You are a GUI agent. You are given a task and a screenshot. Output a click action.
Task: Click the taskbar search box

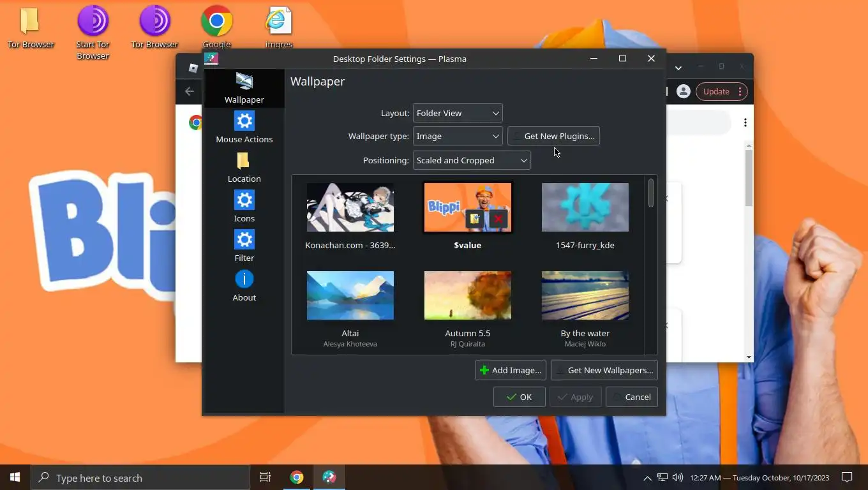coord(140,477)
